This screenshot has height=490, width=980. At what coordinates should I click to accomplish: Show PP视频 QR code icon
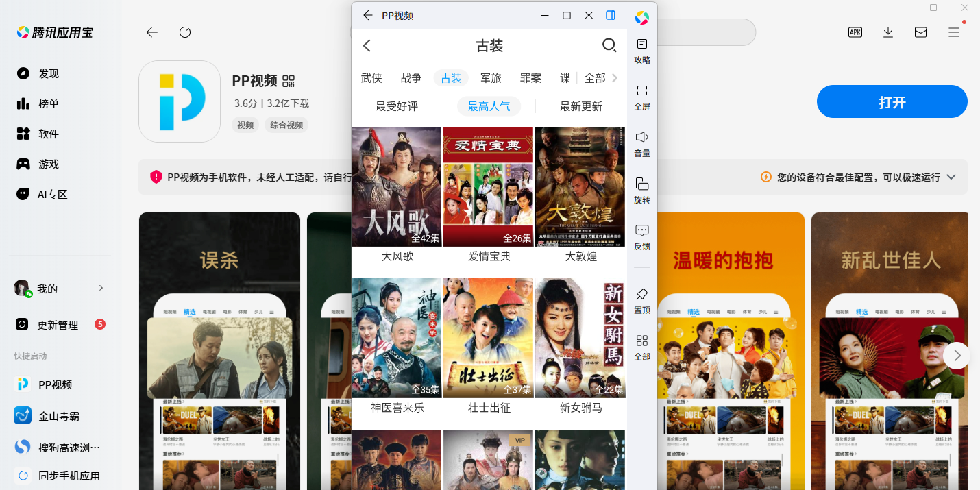point(289,81)
